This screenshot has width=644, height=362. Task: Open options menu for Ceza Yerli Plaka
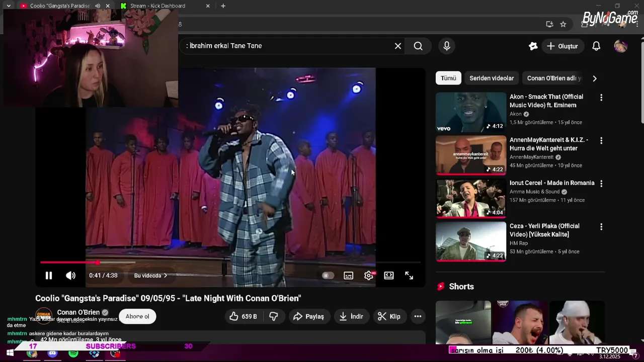tap(601, 227)
